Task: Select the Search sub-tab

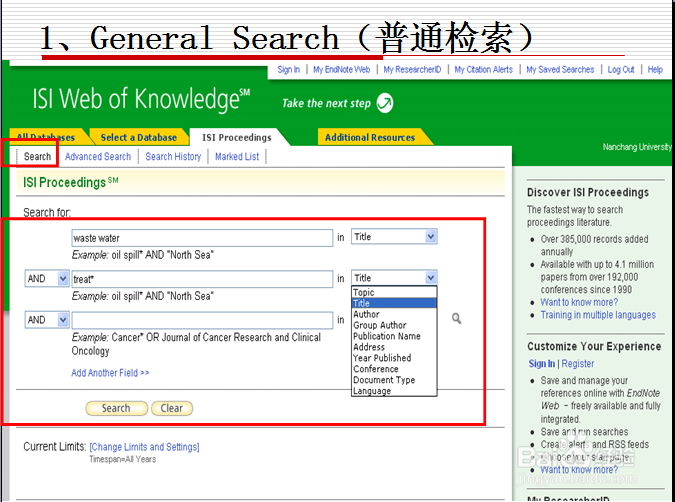Action: pyautogui.click(x=37, y=156)
